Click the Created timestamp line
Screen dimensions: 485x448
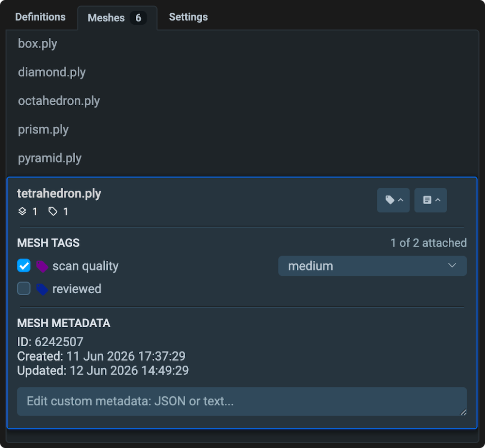tap(101, 356)
